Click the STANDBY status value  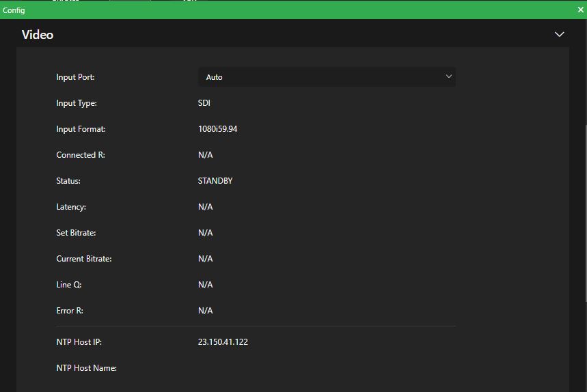pos(215,181)
